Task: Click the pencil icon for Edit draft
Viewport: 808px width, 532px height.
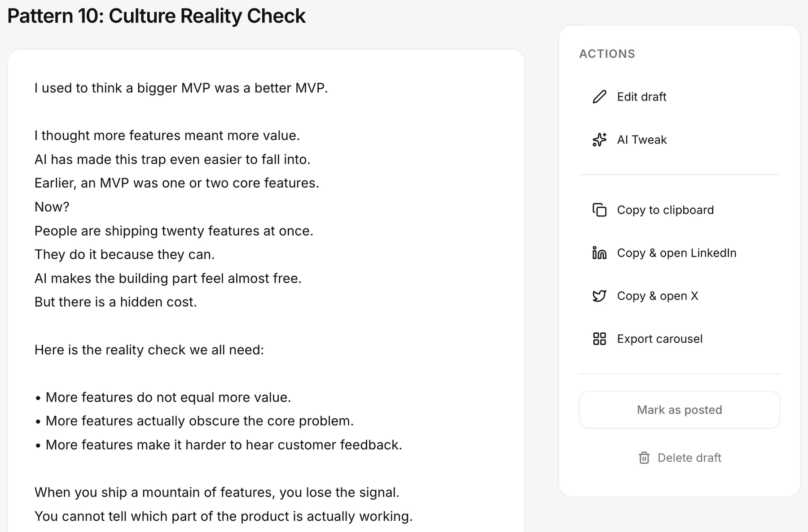Action: point(599,97)
